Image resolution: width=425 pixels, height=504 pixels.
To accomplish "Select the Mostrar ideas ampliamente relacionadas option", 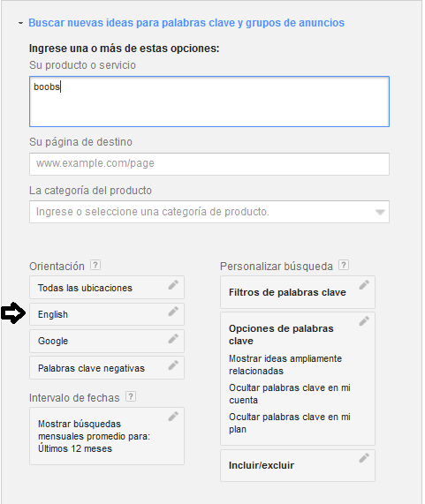I will (x=285, y=365).
